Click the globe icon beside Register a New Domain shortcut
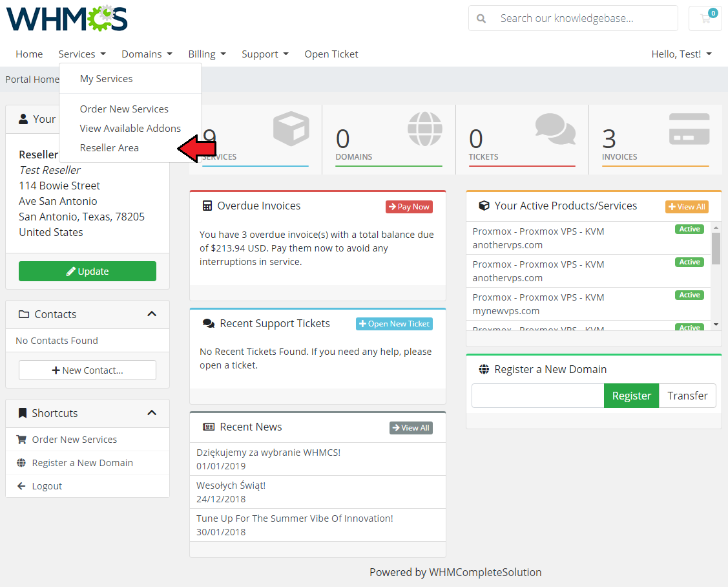This screenshot has height=587, width=728. point(21,462)
